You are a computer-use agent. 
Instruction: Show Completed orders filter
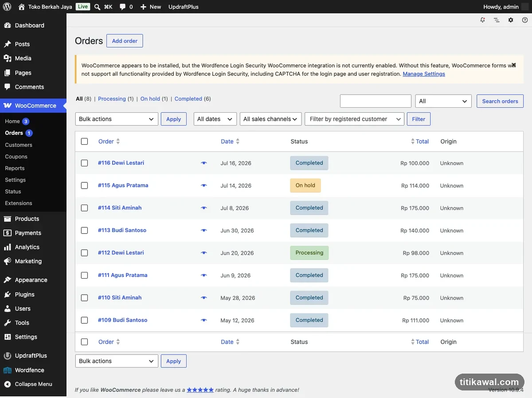188,99
